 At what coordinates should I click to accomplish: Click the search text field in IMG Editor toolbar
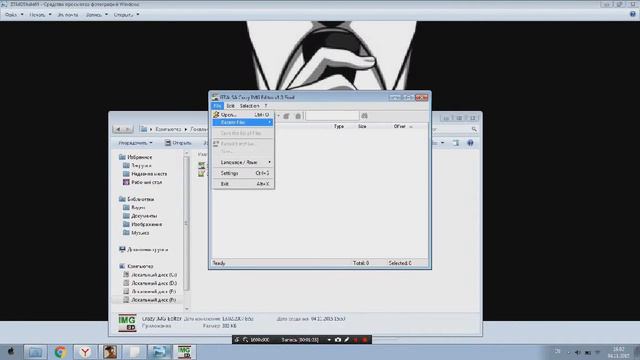click(x=332, y=116)
